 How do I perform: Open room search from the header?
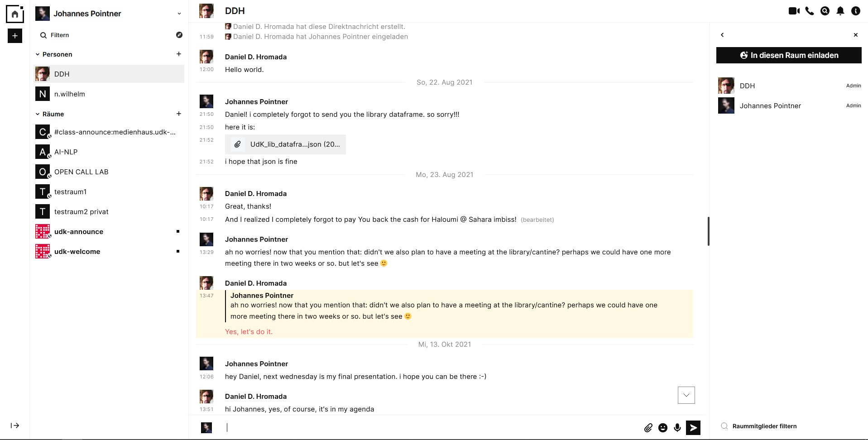[825, 11]
